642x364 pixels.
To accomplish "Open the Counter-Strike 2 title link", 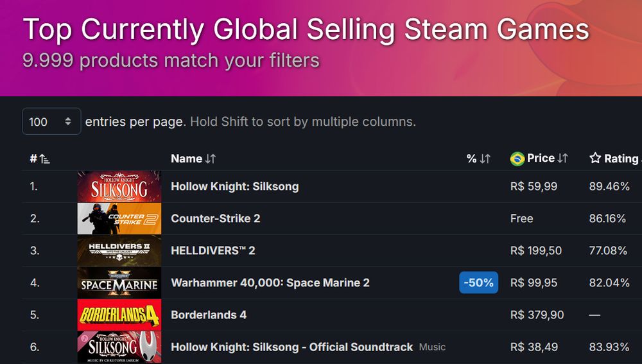I will tap(215, 218).
